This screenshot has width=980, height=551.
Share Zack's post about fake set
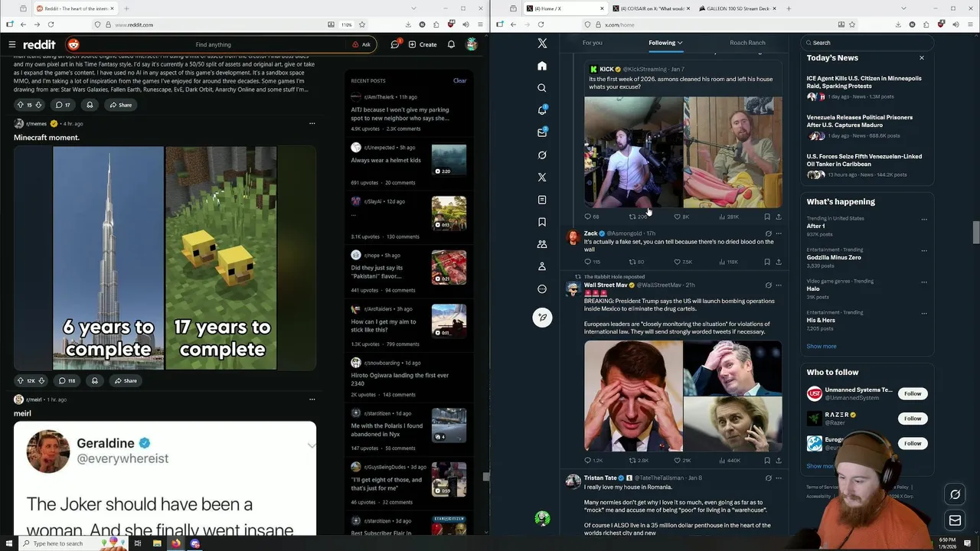pos(779,262)
